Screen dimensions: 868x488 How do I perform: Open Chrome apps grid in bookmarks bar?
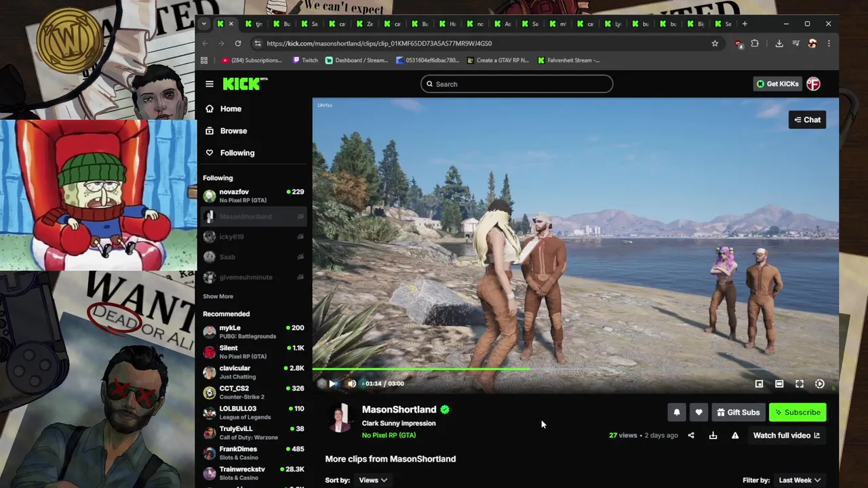[204, 60]
